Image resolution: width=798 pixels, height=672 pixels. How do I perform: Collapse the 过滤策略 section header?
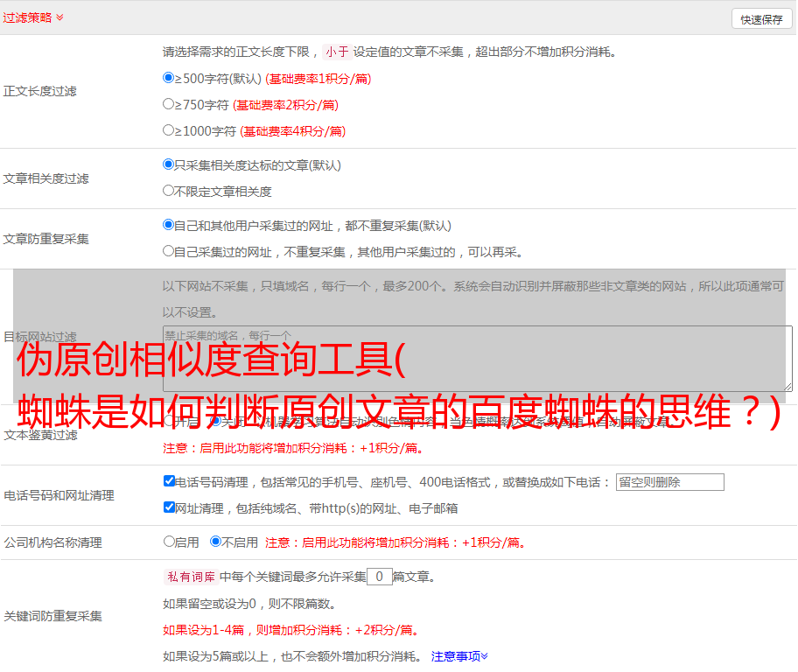33,17
